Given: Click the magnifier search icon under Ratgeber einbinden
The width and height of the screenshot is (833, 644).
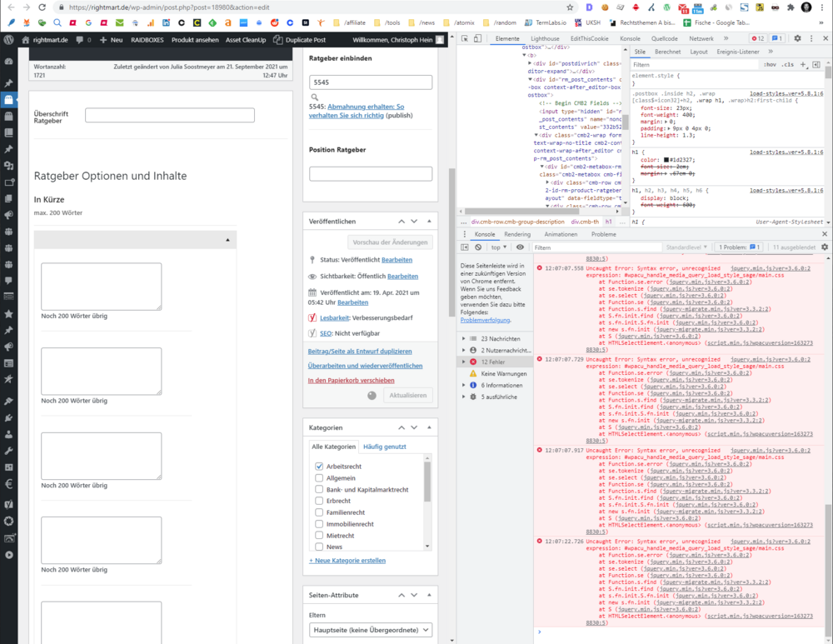Looking at the screenshot, I should click(315, 97).
